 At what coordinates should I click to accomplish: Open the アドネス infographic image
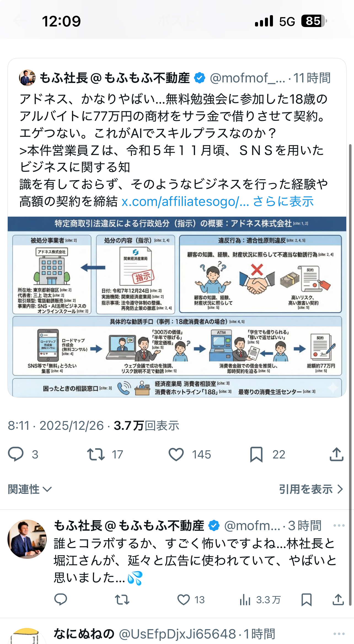(x=177, y=307)
